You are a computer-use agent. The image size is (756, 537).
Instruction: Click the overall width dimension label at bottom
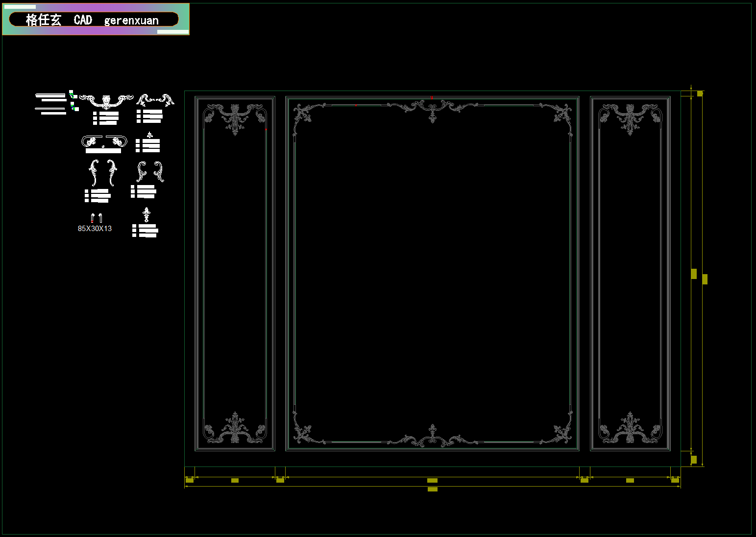pos(432,489)
